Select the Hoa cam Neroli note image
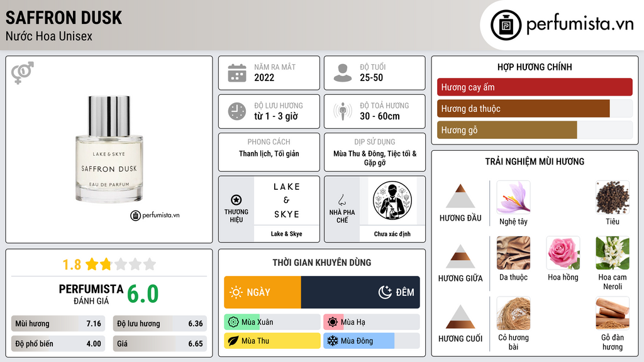 tap(613, 253)
